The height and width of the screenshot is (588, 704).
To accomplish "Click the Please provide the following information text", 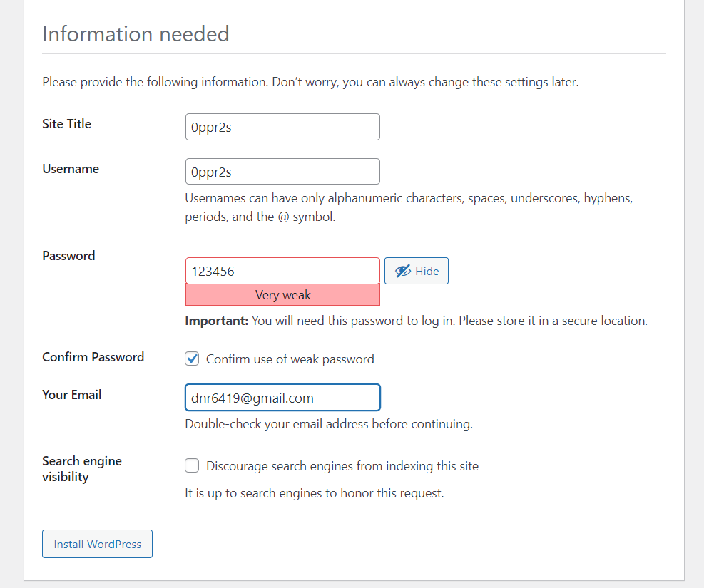I will pos(310,82).
